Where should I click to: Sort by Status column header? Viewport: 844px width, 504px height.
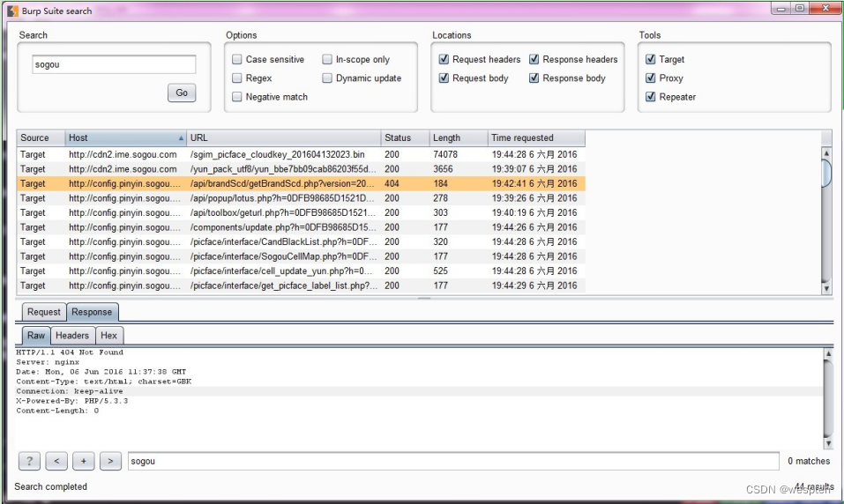(x=405, y=137)
